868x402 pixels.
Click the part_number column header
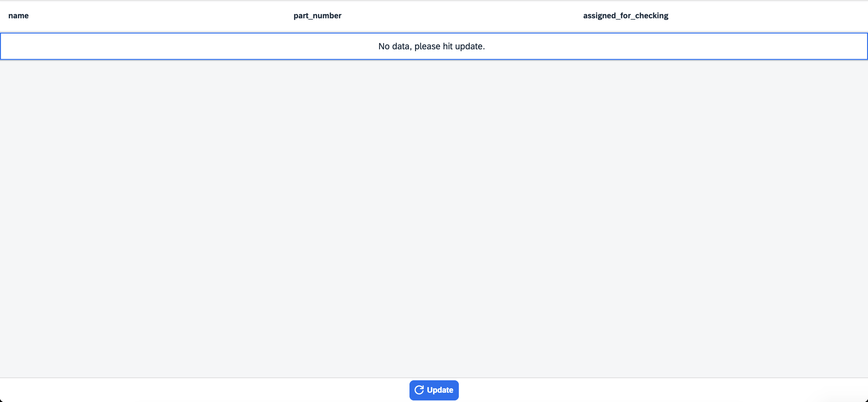tap(317, 16)
